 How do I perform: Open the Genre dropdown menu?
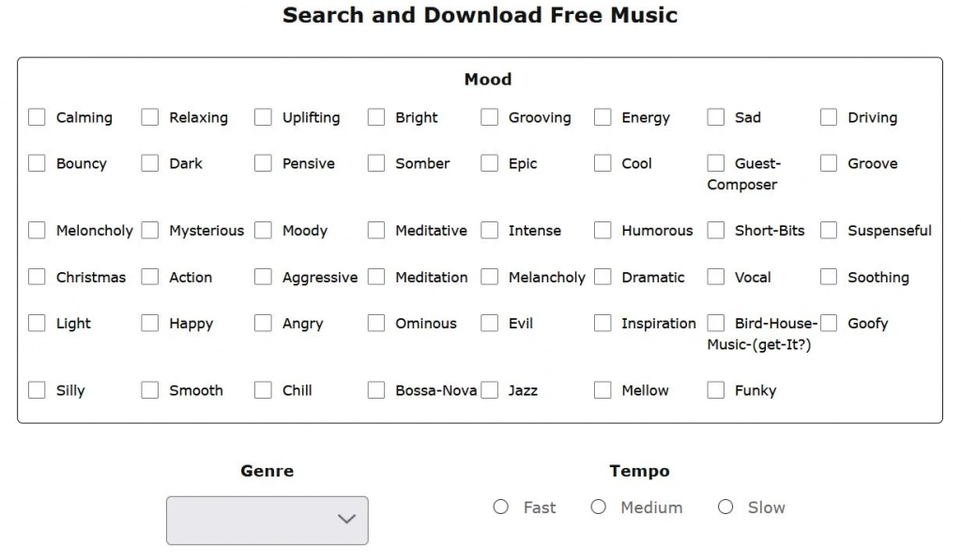267,520
